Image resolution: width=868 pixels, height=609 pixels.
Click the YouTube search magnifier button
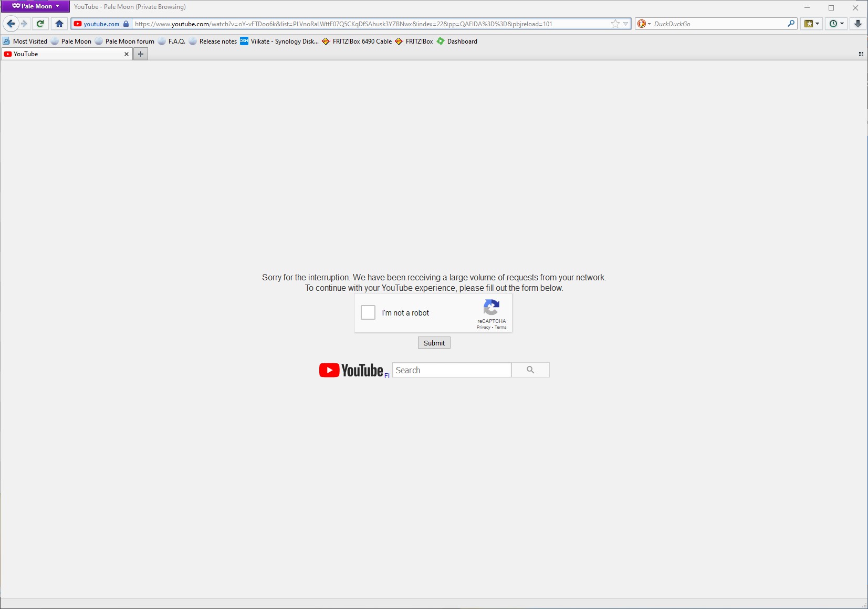click(x=530, y=370)
